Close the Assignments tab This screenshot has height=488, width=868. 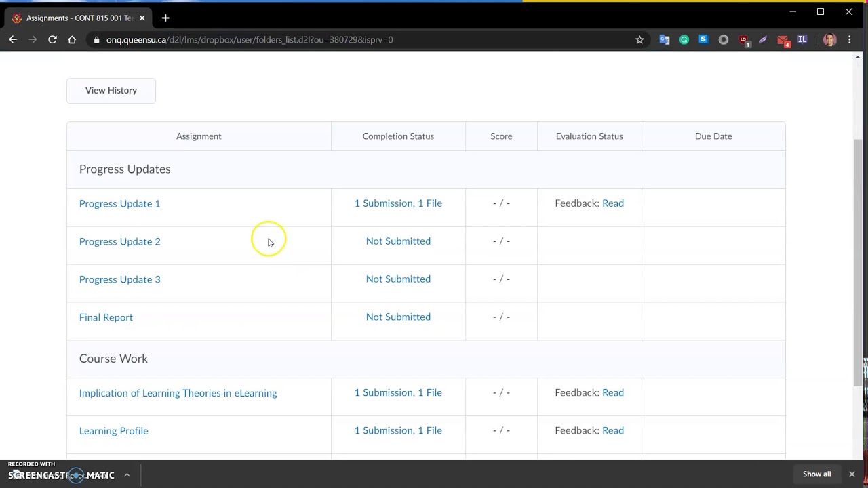[142, 18]
